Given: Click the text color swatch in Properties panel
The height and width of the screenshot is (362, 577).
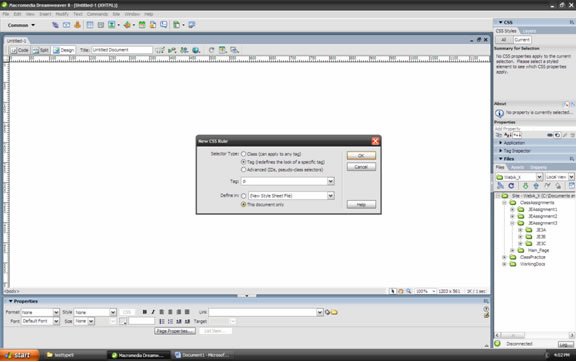Looking at the screenshot, I should [x=123, y=322].
